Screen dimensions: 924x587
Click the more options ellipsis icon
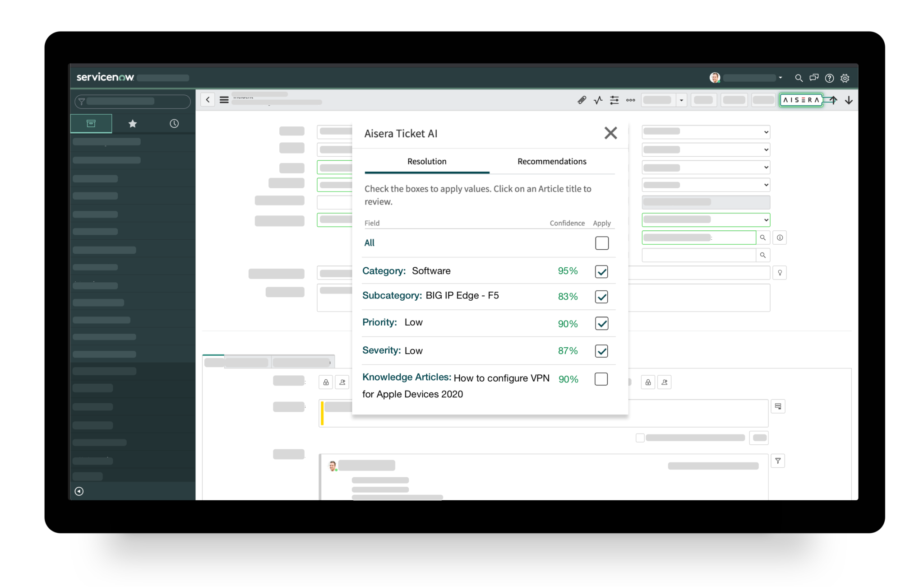coord(630,100)
